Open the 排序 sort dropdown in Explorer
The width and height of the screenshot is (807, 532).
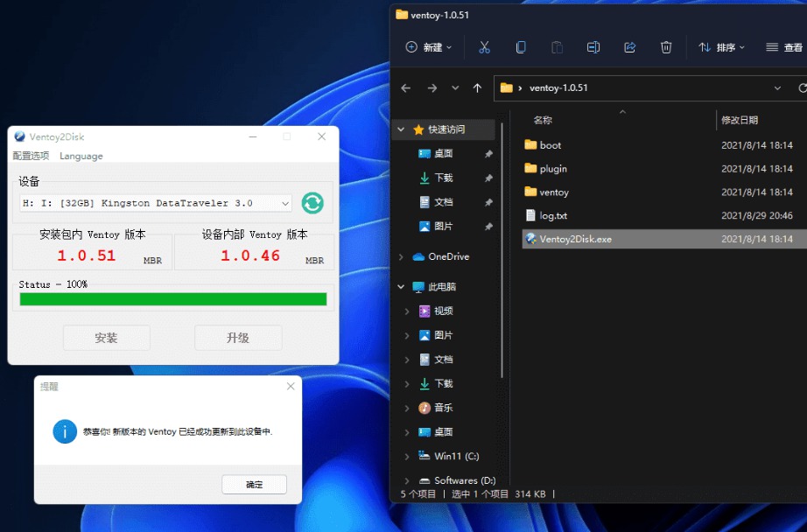coord(721,47)
